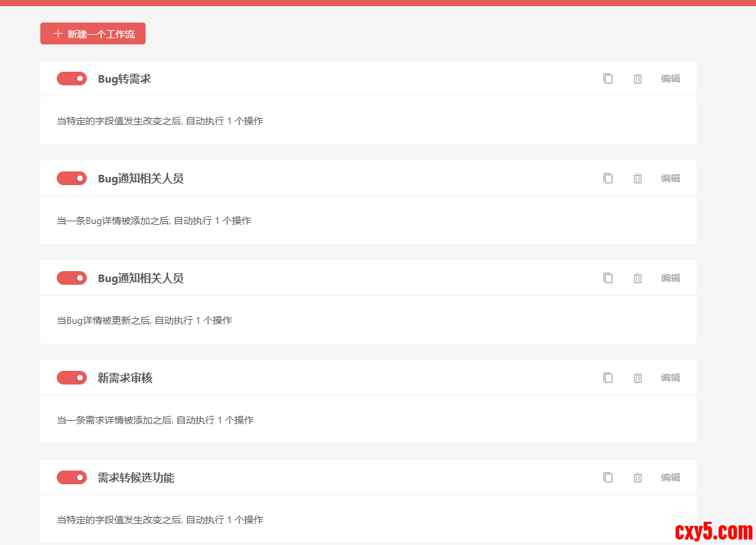Image resolution: width=756 pixels, height=545 pixels.
Task: Open 编辑 for the Bug详情被添加 workflow
Action: click(670, 178)
